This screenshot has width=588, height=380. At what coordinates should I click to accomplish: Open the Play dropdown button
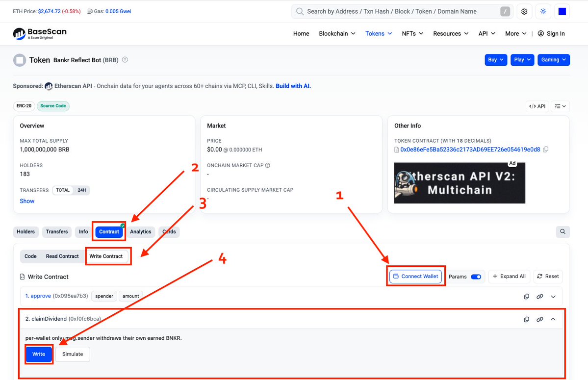pos(522,60)
